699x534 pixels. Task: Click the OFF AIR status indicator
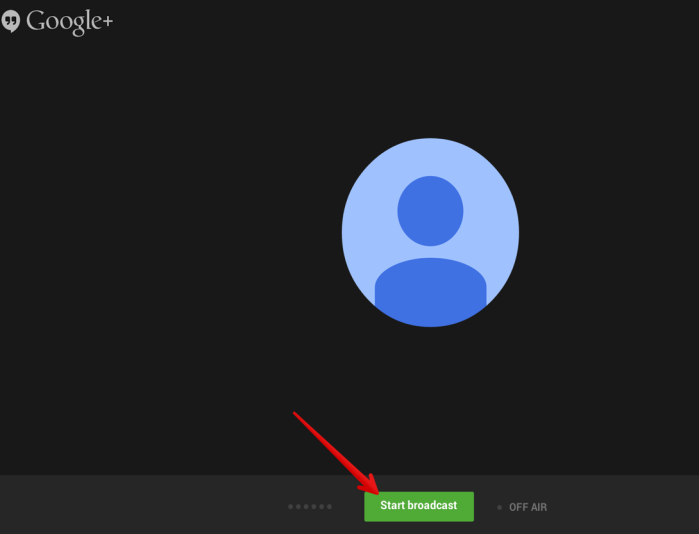click(x=522, y=507)
